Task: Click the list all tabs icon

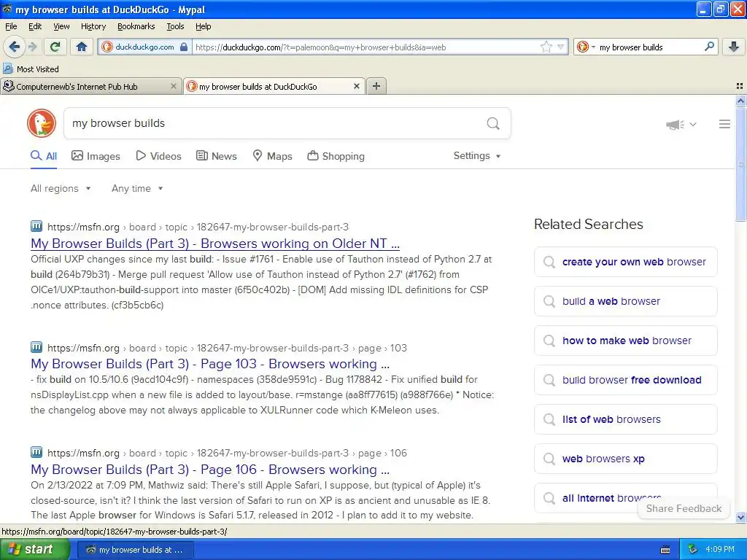Action: coord(740,86)
